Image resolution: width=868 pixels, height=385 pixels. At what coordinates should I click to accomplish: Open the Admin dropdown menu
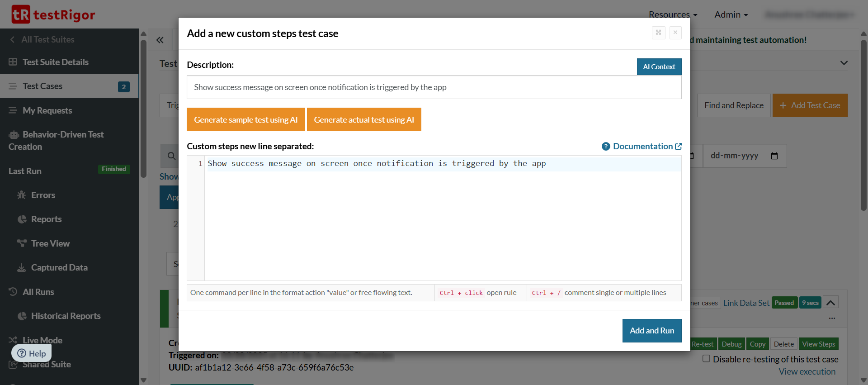(x=731, y=14)
